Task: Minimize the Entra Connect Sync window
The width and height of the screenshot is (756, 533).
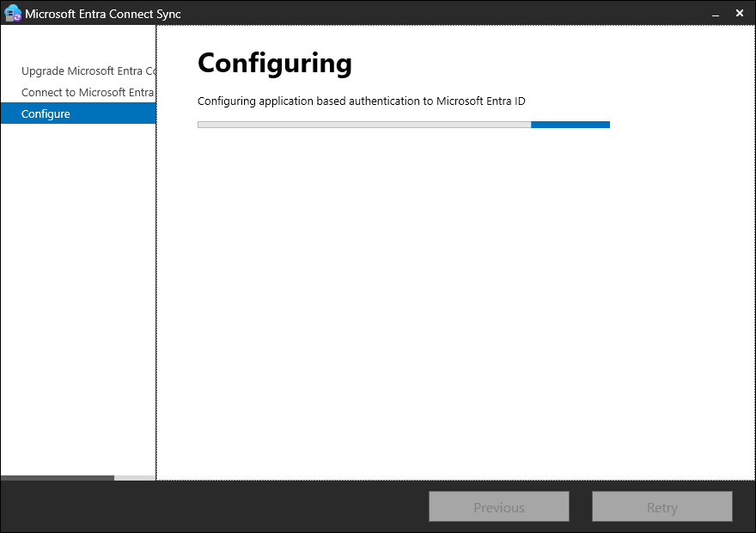Action: [x=716, y=14]
